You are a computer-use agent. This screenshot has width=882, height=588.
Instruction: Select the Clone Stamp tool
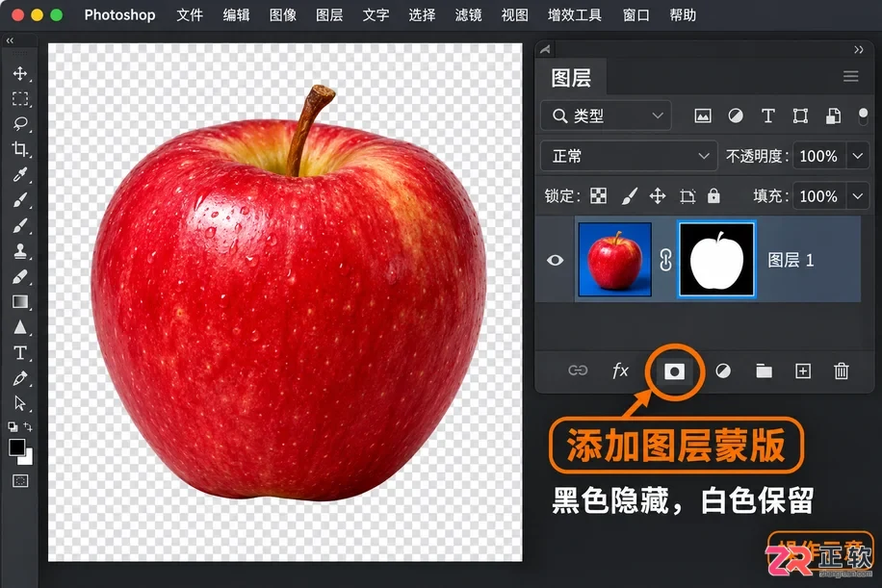click(x=20, y=251)
